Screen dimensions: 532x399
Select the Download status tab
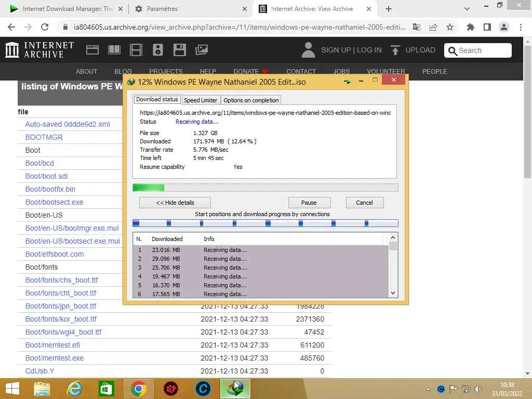(157, 99)
